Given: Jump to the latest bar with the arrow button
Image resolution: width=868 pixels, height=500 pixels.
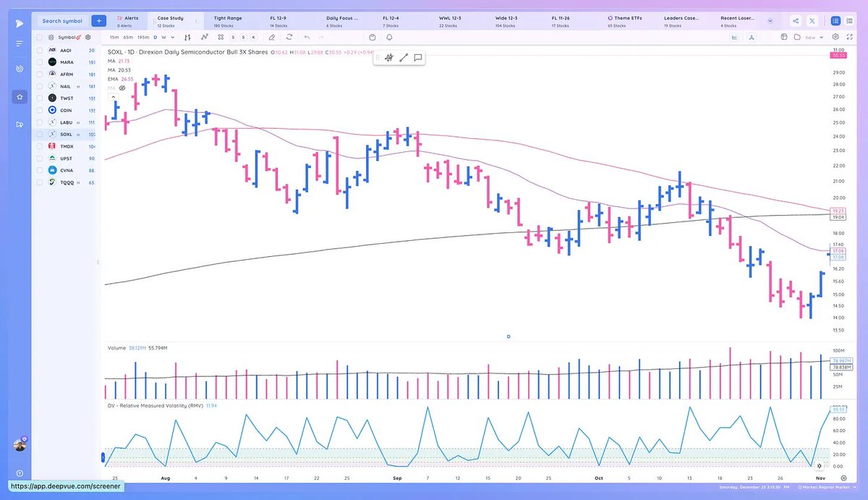Looking at the screenshot, I should [x=820, y=467].
